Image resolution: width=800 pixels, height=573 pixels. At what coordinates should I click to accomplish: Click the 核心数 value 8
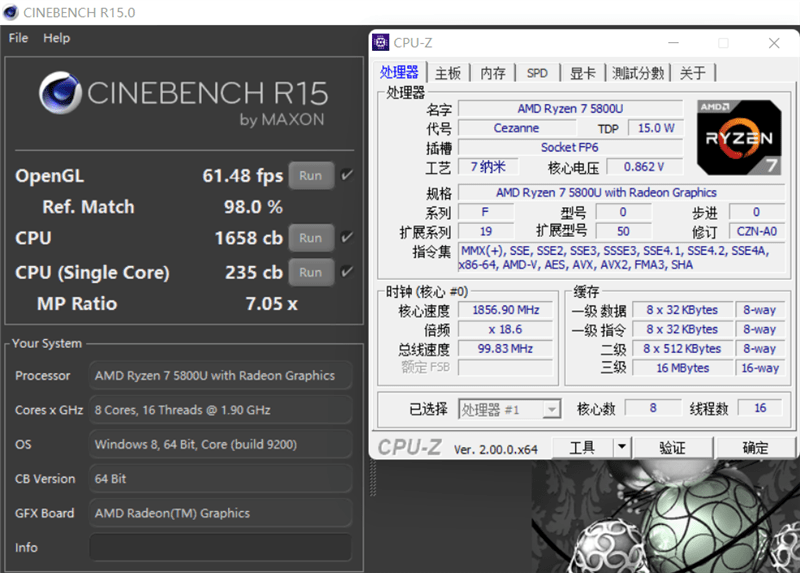click(x=653, y=408)
